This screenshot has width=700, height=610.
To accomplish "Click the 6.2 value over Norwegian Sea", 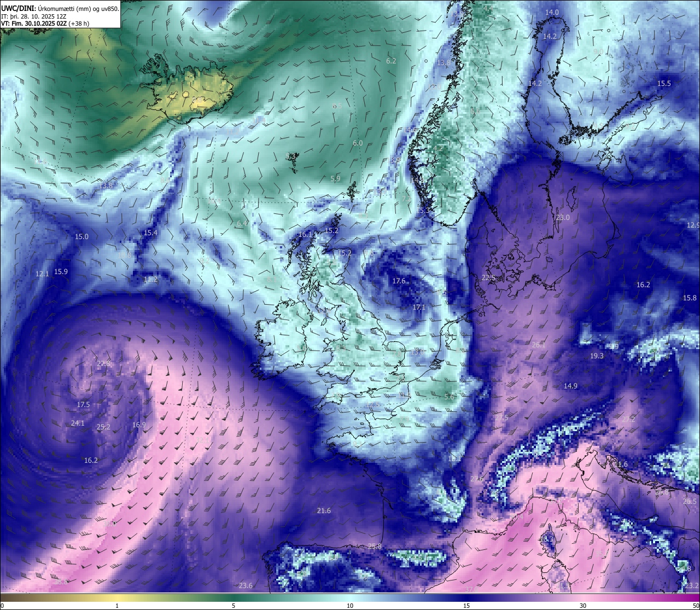I will [x=391, y=61].
